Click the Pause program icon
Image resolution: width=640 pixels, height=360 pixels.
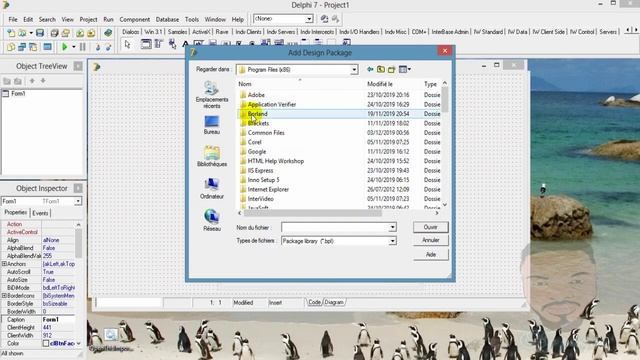click(82, 47)
